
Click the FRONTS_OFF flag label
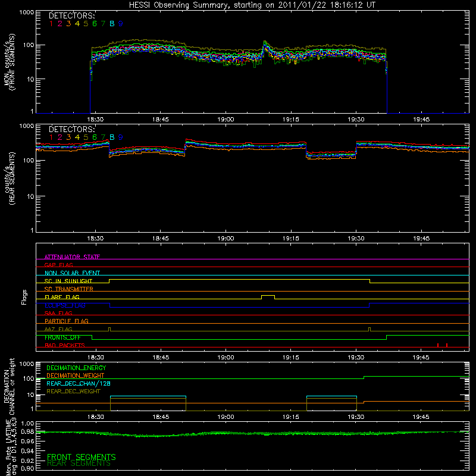click(62, 337)
